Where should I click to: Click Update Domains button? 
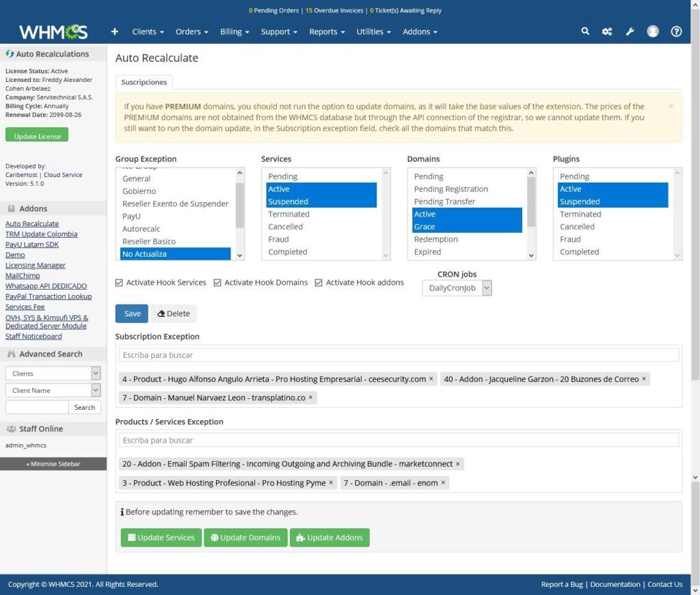click(245, 538)
